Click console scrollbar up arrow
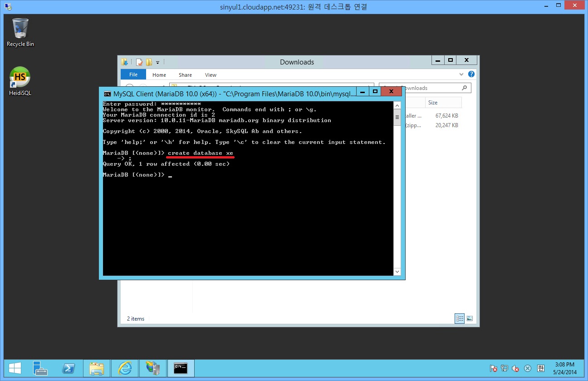The image size is (588, 381). point(397,105)
